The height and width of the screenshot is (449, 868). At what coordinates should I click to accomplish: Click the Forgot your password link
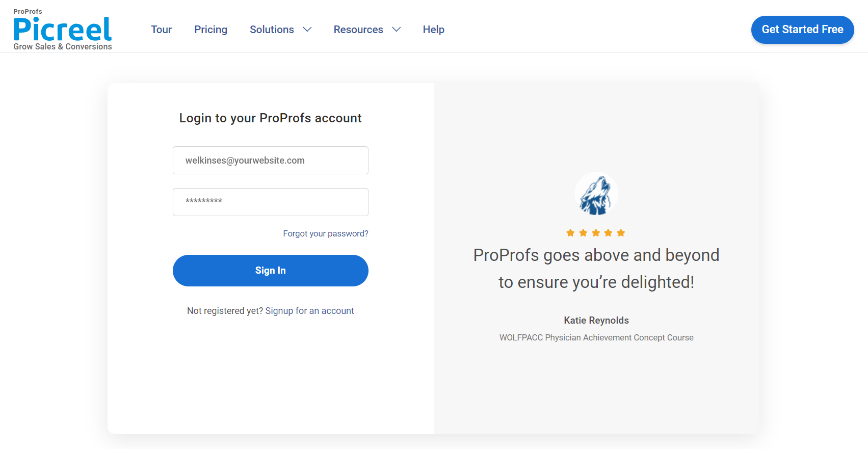tap(325, 233)
